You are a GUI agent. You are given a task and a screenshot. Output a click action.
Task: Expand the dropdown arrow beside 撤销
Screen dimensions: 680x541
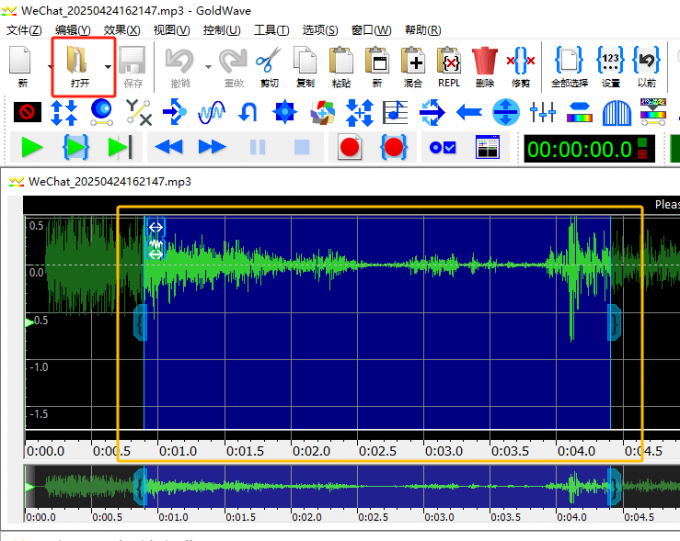pyautogui.click(x=208, y=66)
